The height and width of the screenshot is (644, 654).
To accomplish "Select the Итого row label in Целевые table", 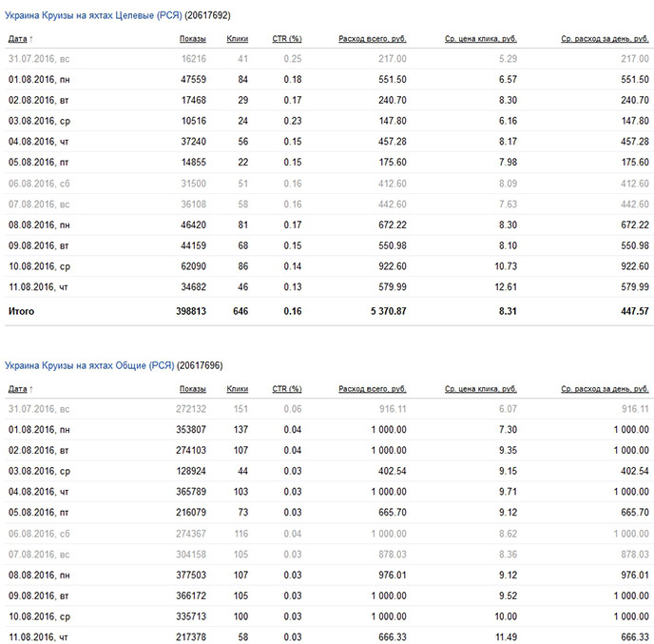I will tap(22, 311).
